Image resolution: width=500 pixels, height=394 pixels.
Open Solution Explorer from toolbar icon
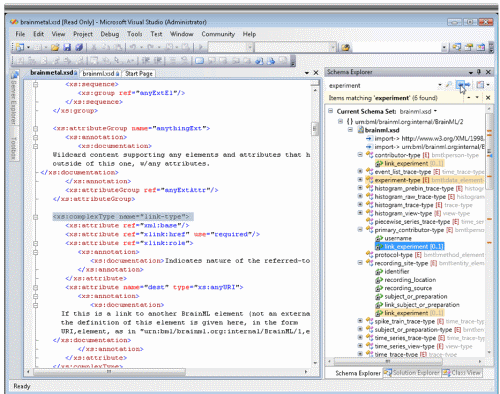pos(456,47)
